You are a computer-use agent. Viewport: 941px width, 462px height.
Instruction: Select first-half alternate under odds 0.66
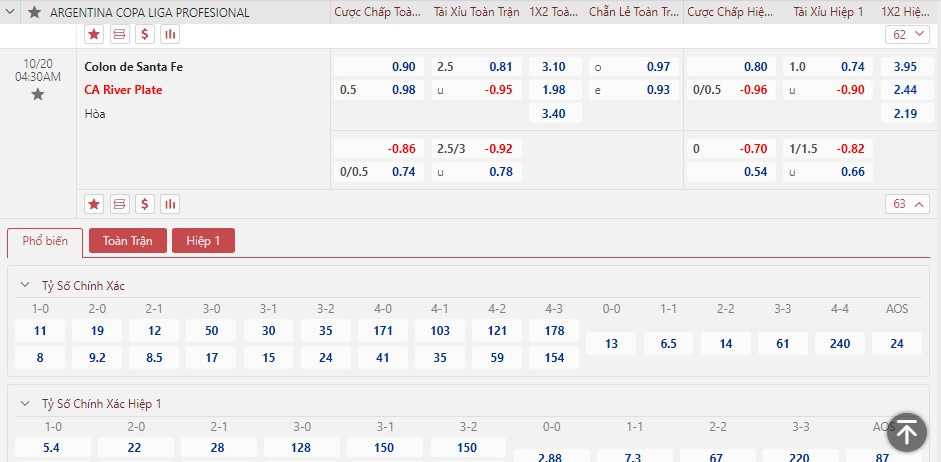click(x=828, y=172)
